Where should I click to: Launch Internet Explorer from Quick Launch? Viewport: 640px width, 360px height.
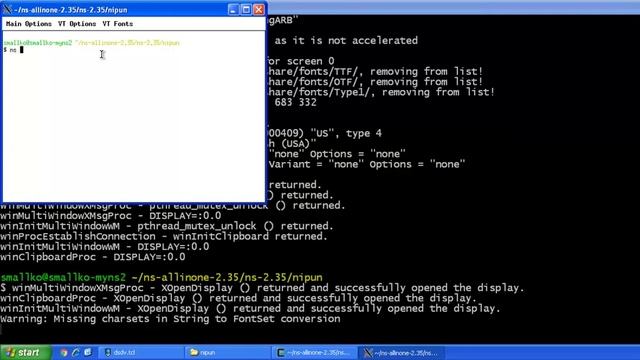[x=76, y=352]
